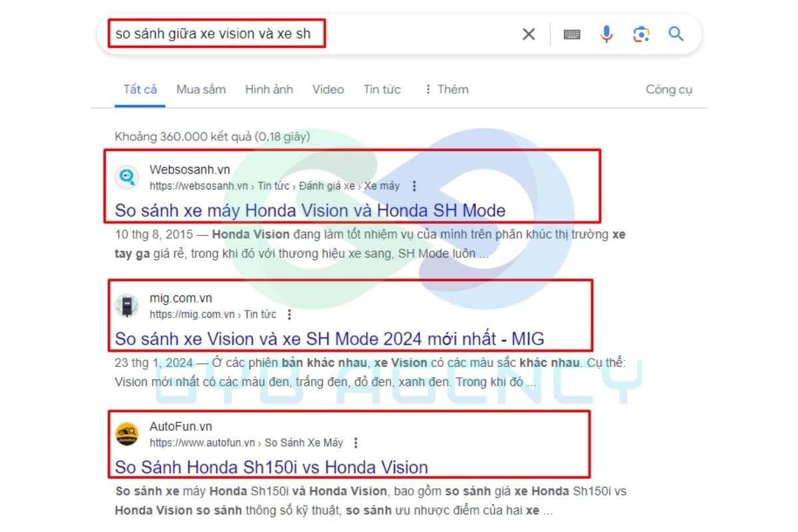
Task: Switch to the Tất cả tab
Action: [x=140, y=89]
